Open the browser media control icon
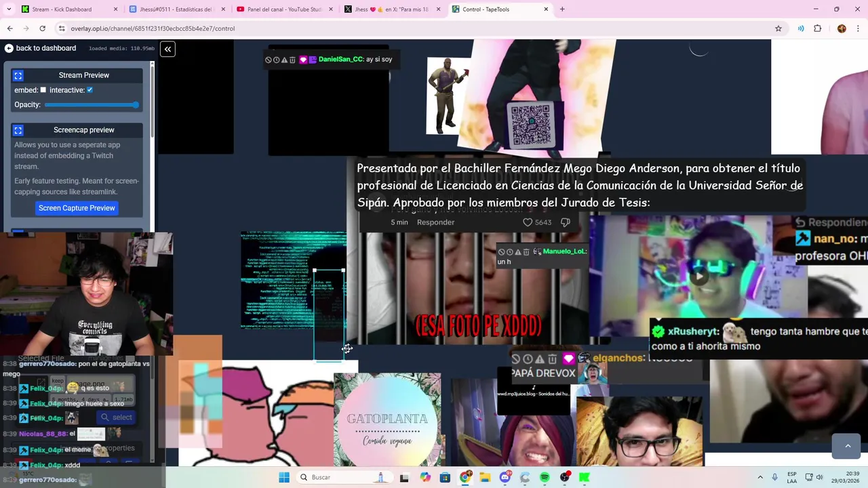Image resolution: width=868 pixels, height=488 pixels. (801, 28)
